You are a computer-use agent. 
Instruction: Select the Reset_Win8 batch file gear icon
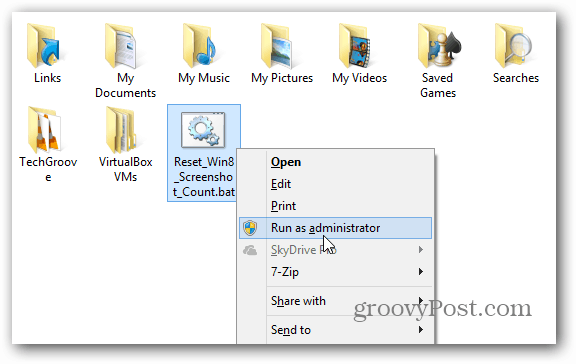203,130
